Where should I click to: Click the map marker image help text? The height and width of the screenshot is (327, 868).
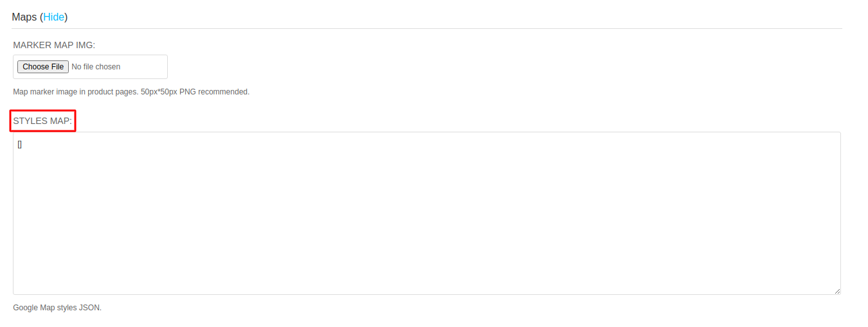pyautogui.click(x=131, y=92)
